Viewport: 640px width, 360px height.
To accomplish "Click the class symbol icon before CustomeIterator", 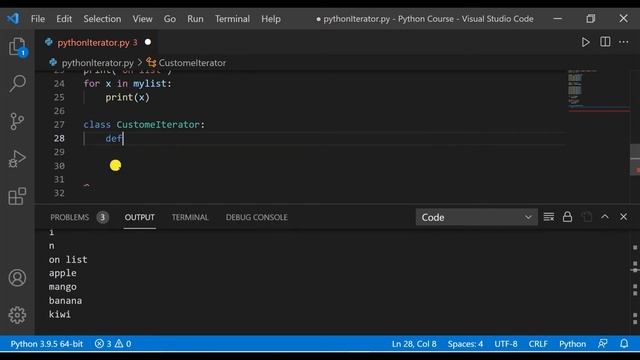I will coord(151,62).
